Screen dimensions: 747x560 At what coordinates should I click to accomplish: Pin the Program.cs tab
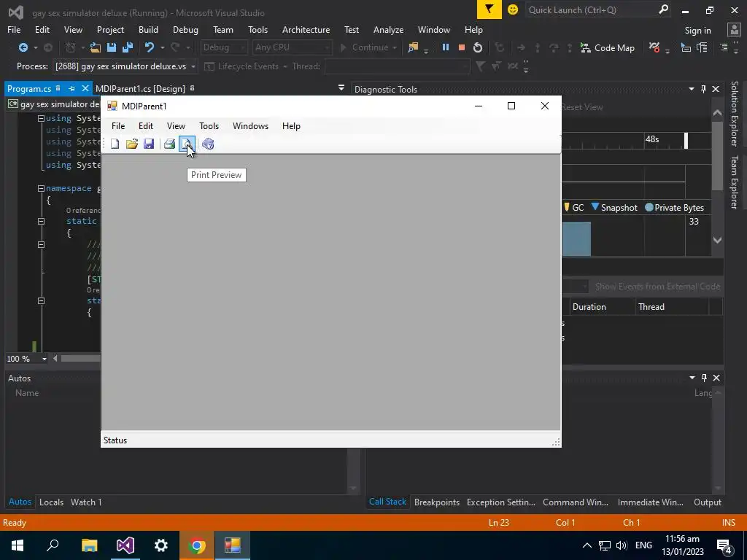tap(72, 88)
